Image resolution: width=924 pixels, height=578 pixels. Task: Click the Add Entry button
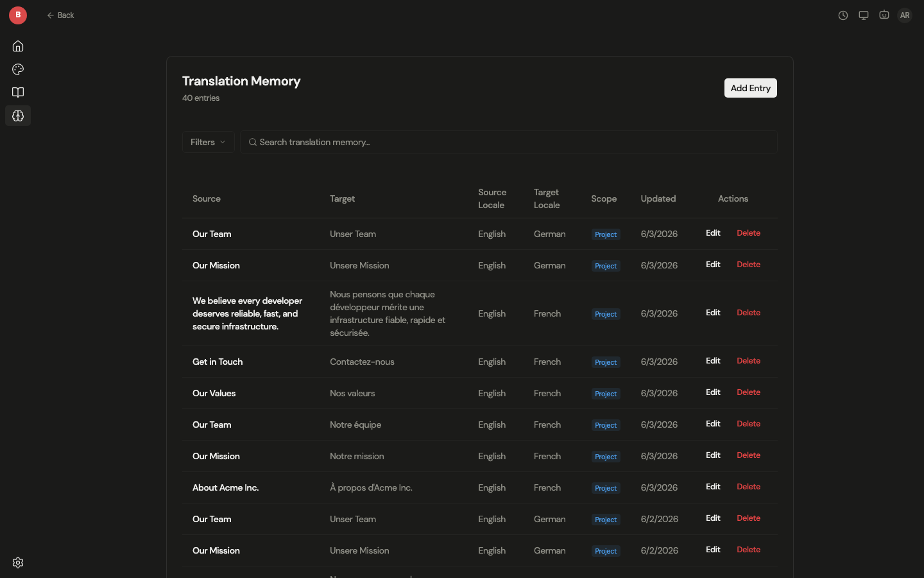tap(750, 88)
